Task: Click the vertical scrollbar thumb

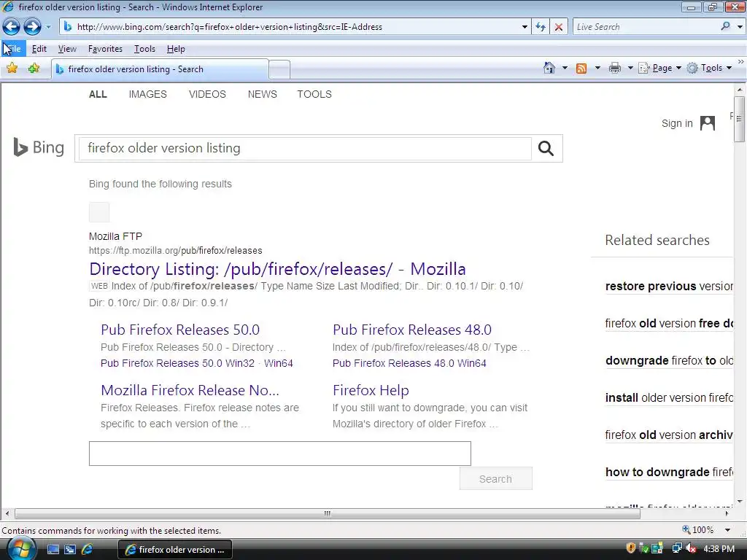Action: point(740,119)
